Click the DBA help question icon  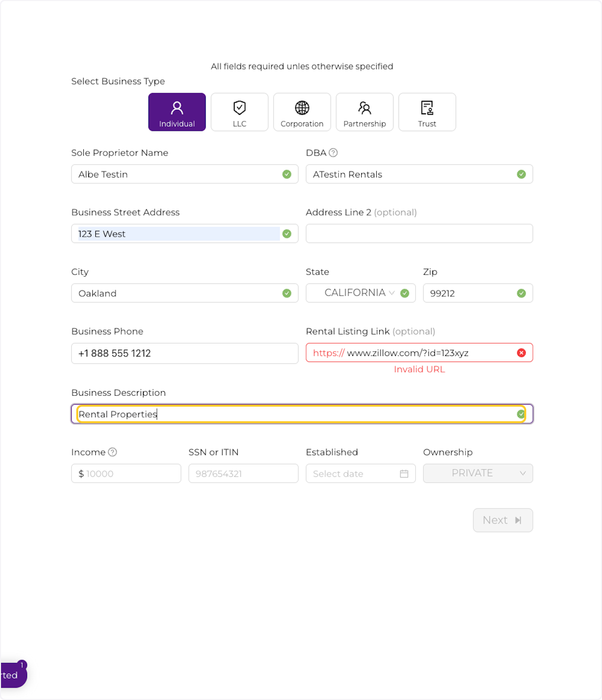click(x=333, y=153)
